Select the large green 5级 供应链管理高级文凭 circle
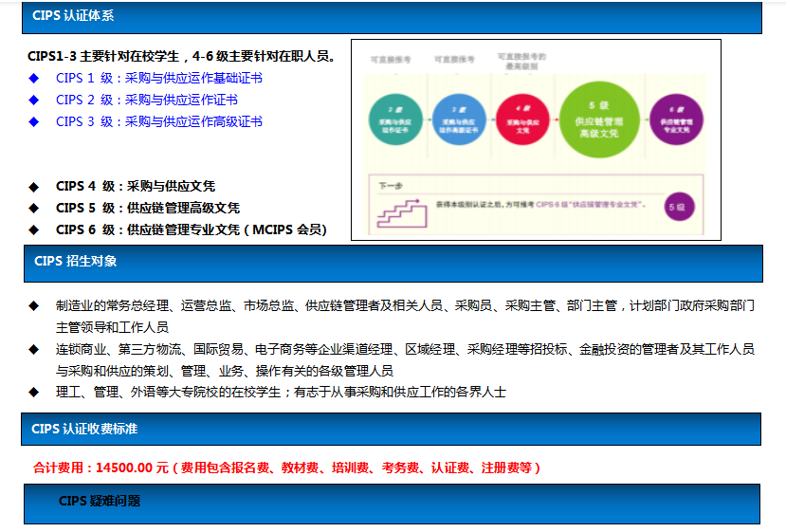 point(599,119)
